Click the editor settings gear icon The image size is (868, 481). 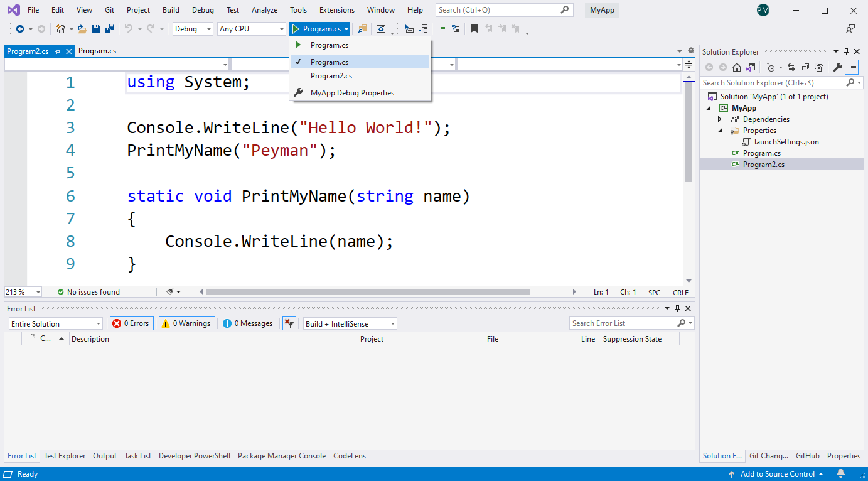pos(691,51)
